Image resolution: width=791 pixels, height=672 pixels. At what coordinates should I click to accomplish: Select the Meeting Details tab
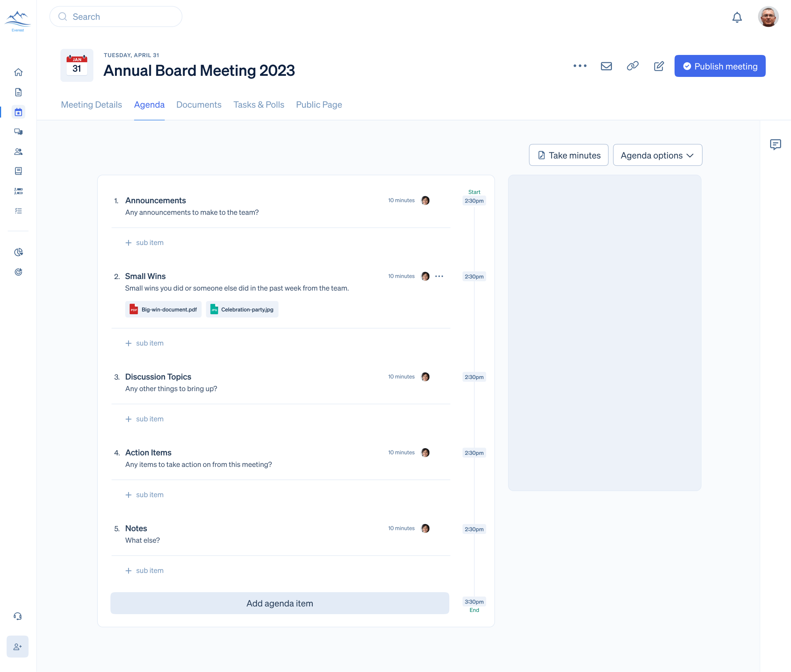(x=91, y=105)
